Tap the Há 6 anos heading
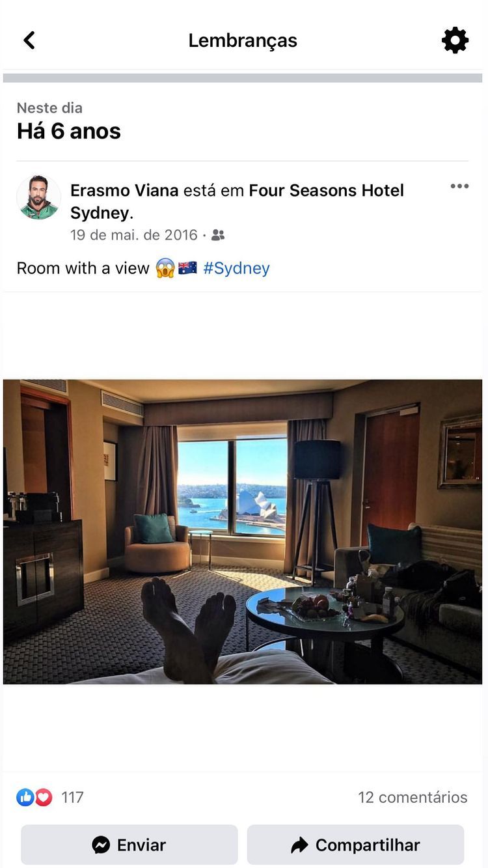Image resolution: width=488 pixels, height=868 pixels. [x=69, y=131]
